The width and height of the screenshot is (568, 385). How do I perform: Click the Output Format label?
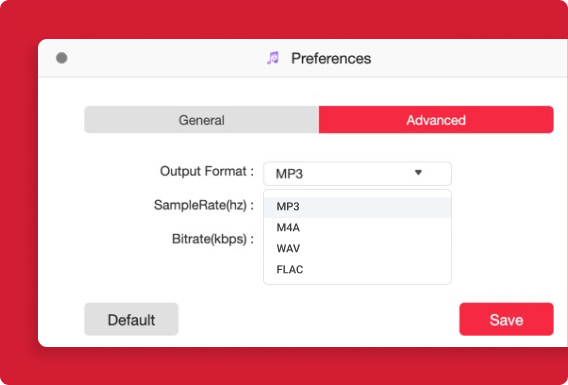[x=207, y=171]
